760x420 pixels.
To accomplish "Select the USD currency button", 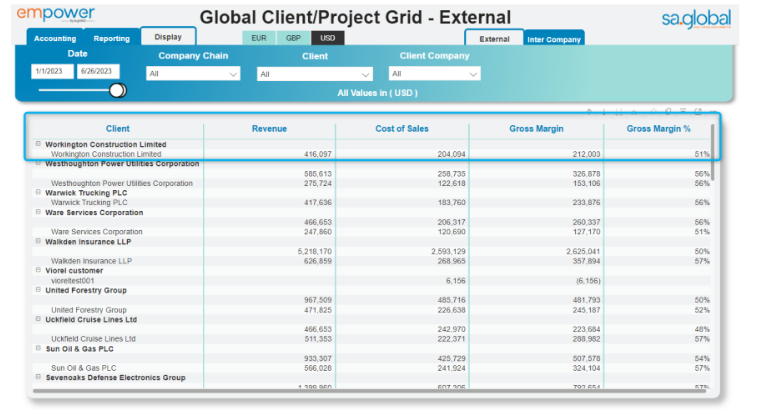I will (328, 38).
